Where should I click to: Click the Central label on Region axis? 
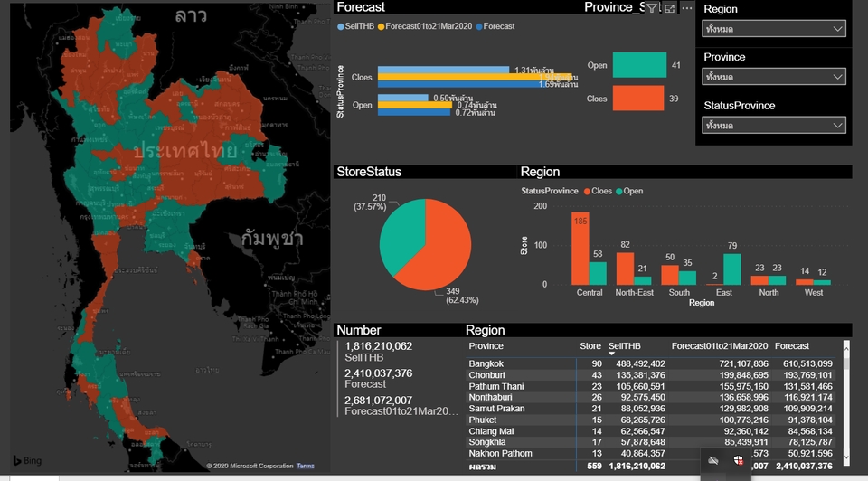[x=589, y=292]
